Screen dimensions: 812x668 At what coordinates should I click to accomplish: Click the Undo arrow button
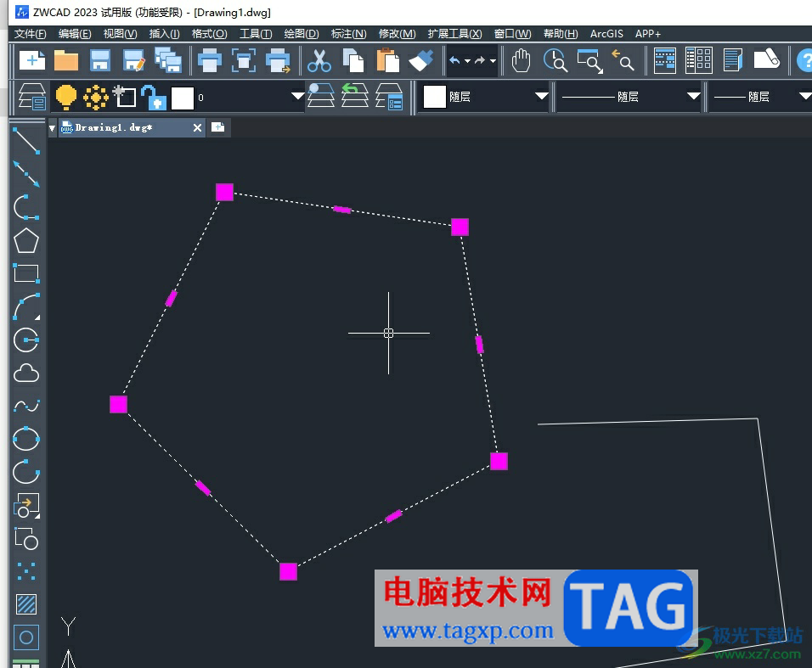click(x=454, y=60)
